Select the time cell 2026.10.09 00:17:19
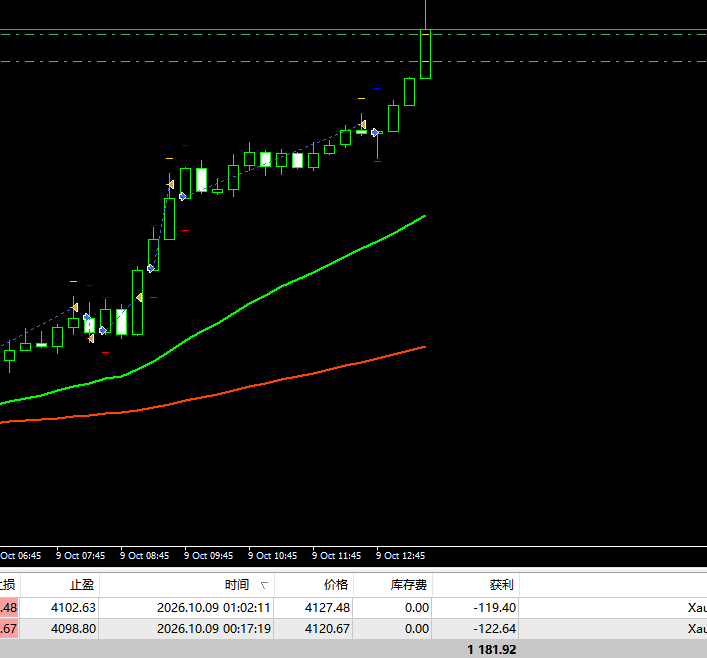 [214, 628]
